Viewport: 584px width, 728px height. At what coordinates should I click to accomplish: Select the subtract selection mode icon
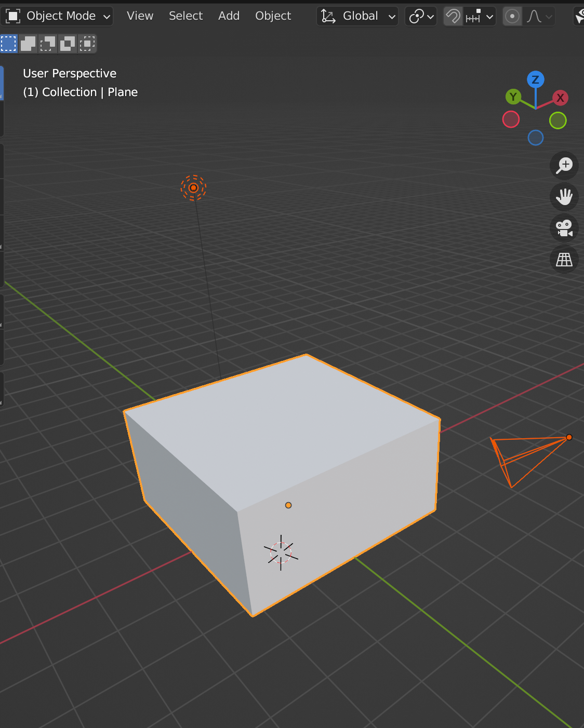point(48,44)
